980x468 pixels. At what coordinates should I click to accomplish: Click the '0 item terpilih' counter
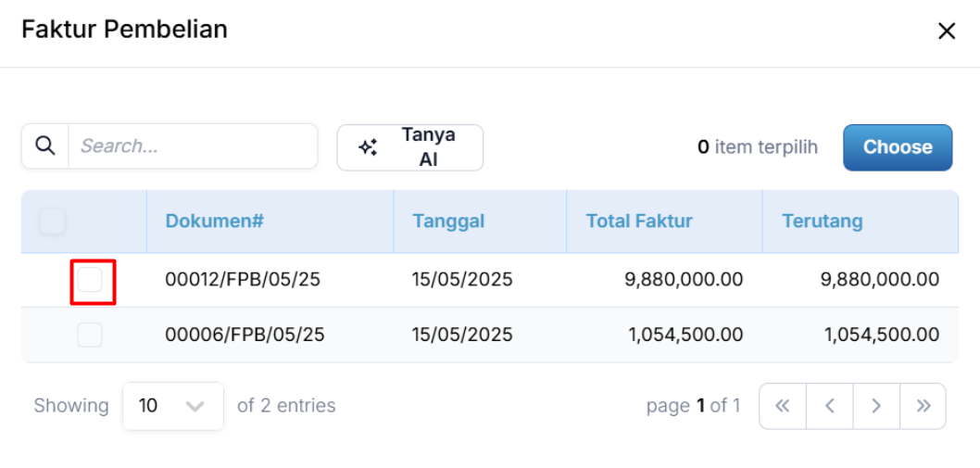(x=758, y=147)
